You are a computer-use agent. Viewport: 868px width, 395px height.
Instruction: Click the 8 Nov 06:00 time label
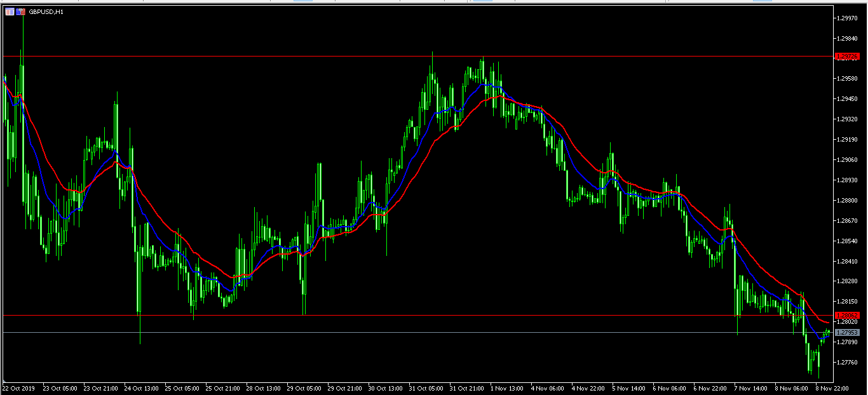[x=792, y=387]
